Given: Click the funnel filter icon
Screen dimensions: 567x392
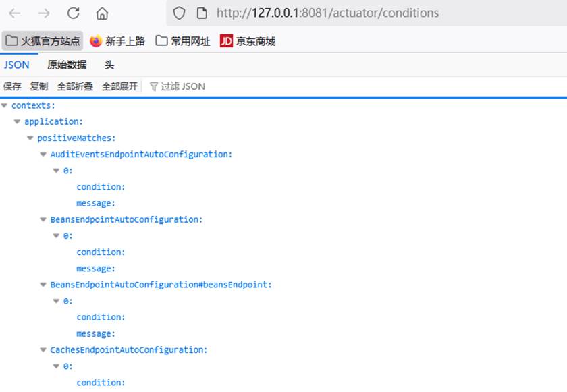Looking at the screenshot, I should pos(154,87).
